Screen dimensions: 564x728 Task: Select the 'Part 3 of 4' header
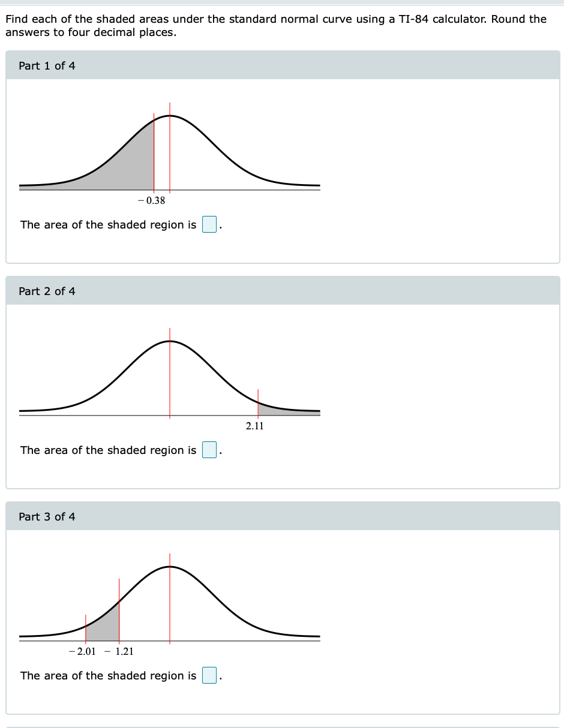tap(283, 516)
